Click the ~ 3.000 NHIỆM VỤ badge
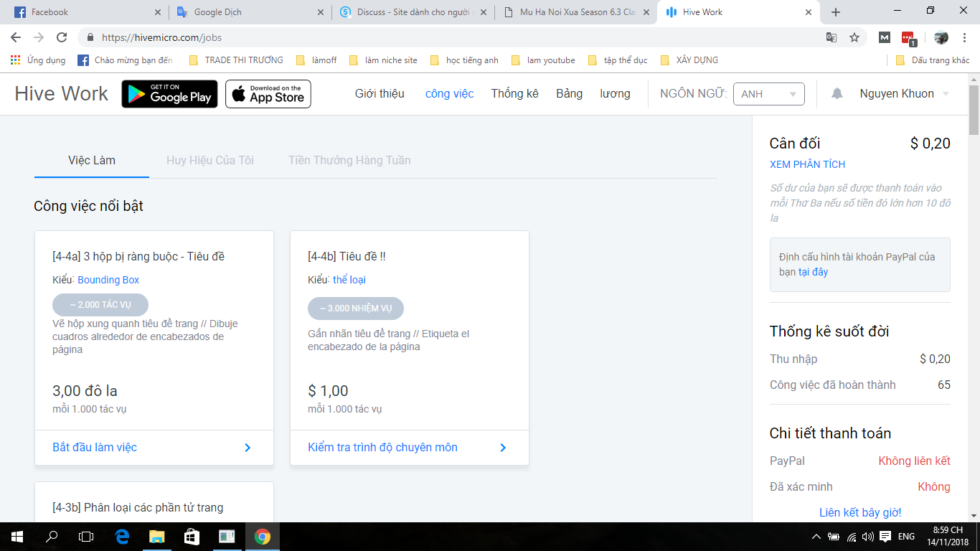Image resolution: width=980 pixels, height=551 pixels. (356, 309)
